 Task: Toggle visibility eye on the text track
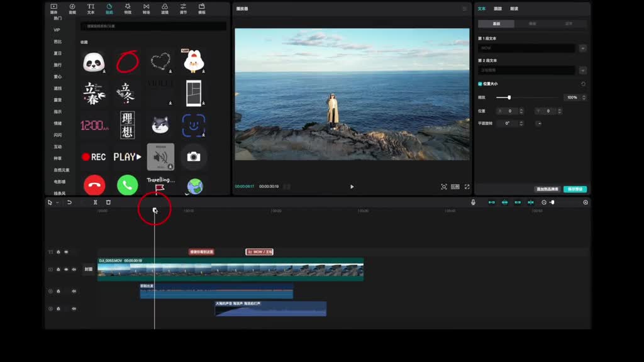click(x=66, y=252)
